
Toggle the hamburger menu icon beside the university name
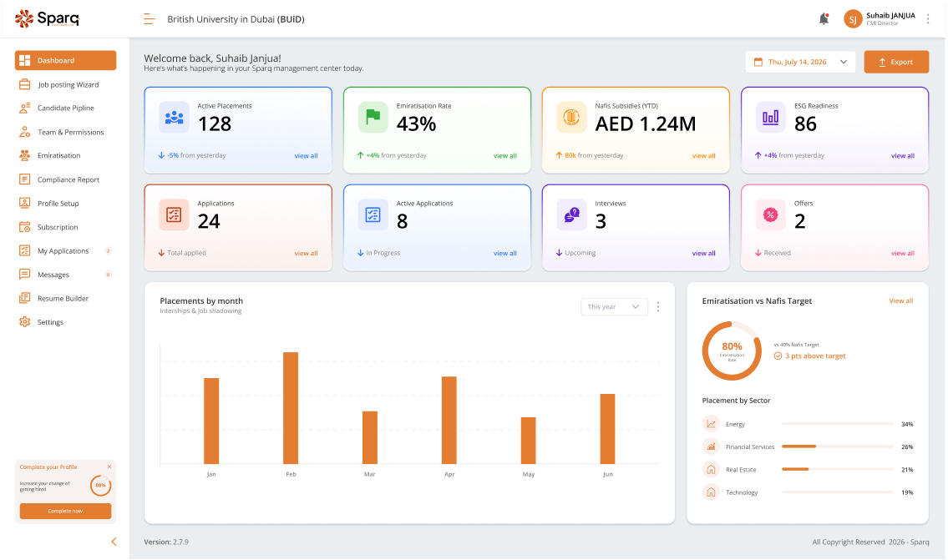point(150,19)
